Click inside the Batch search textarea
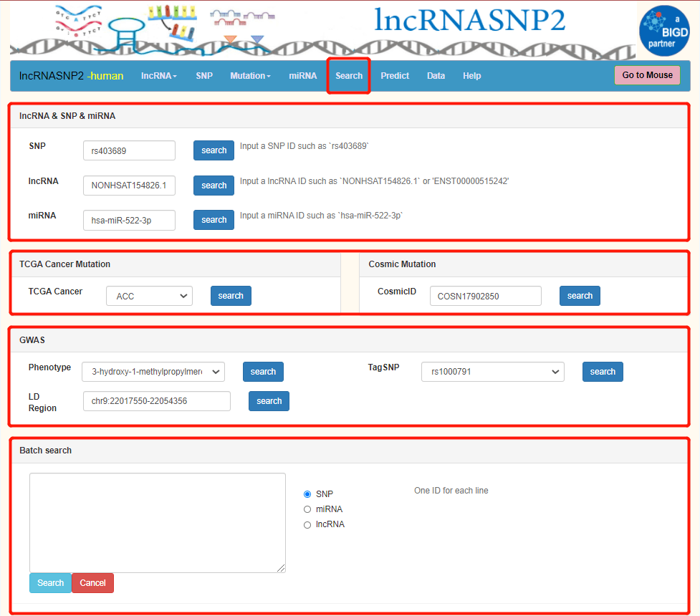This screenshot has height=616, width=700. (157, 522)
